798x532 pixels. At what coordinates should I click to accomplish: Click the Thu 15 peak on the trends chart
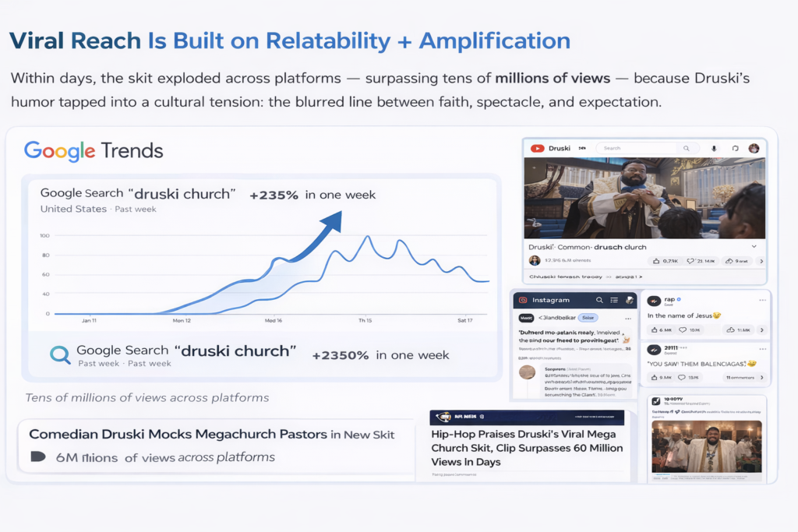(366, 237)
